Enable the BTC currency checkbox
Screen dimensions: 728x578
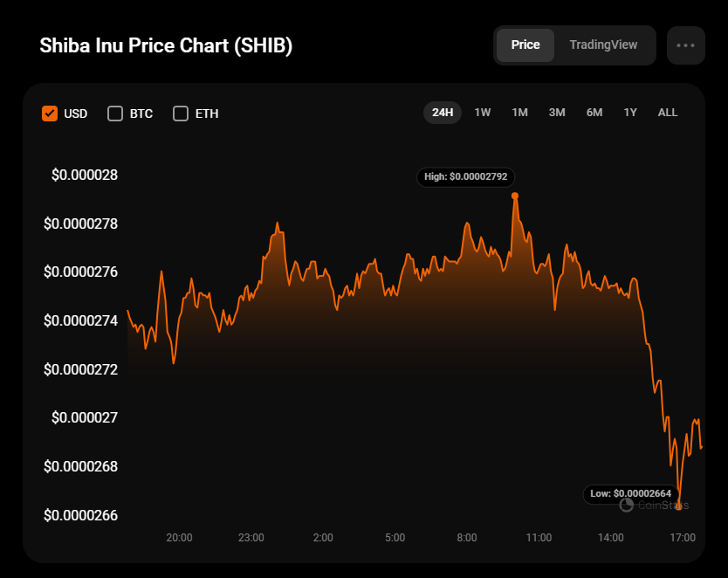(x=115, y=114)
